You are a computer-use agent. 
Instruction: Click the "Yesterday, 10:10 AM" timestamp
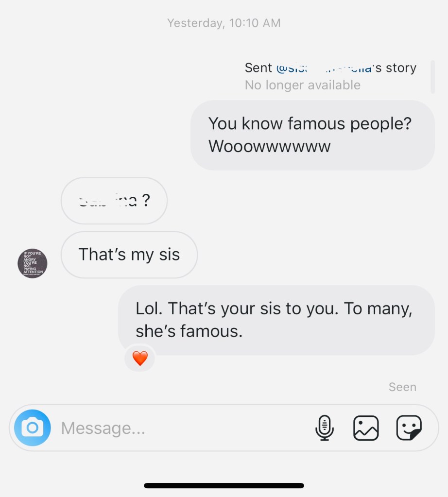[224, 23]
